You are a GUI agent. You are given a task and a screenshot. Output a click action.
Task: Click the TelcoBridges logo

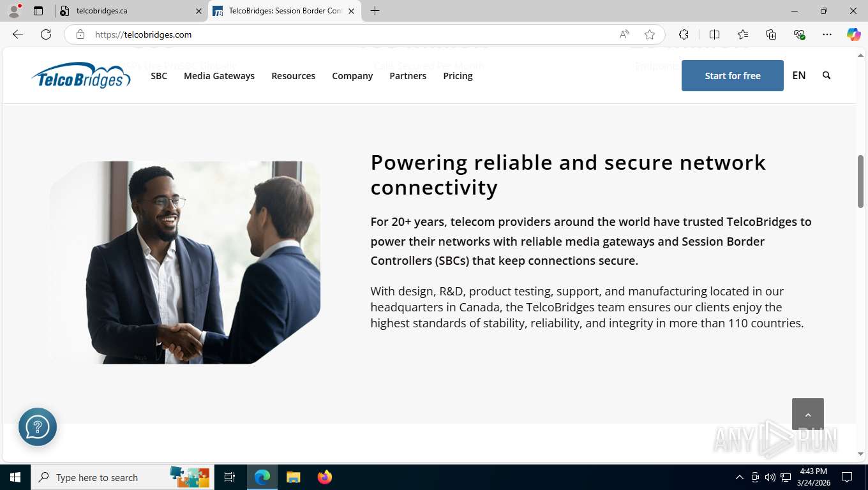point(81,75)
